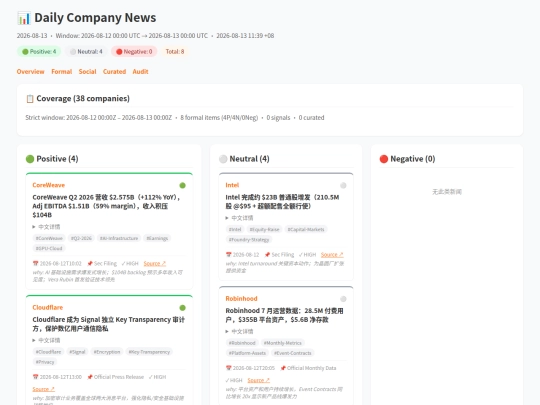Click the clipboard icon next to Coverage
This screenshot has width=540, height=405.
tap(30, 99)
